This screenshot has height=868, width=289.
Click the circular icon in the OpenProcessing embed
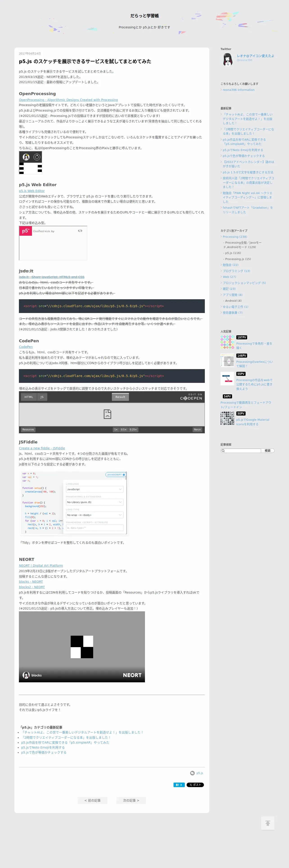click(x=37, y=157)
